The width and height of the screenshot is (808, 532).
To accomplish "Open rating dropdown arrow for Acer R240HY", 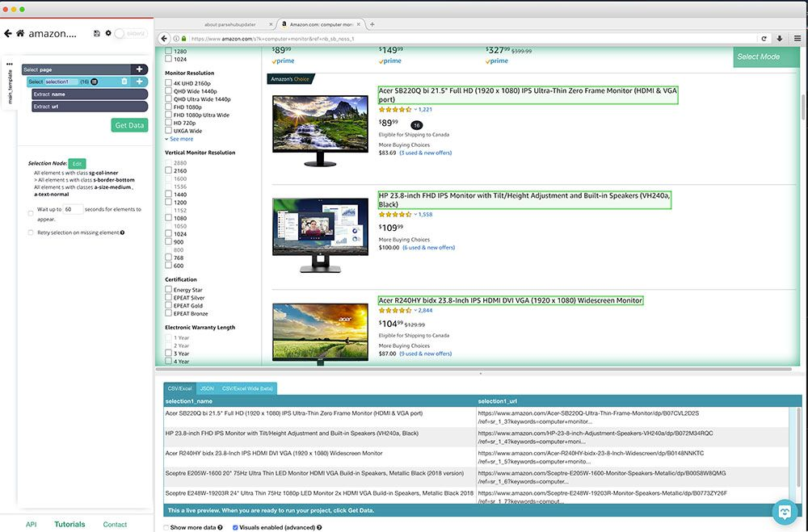I will tap(415, 311).
